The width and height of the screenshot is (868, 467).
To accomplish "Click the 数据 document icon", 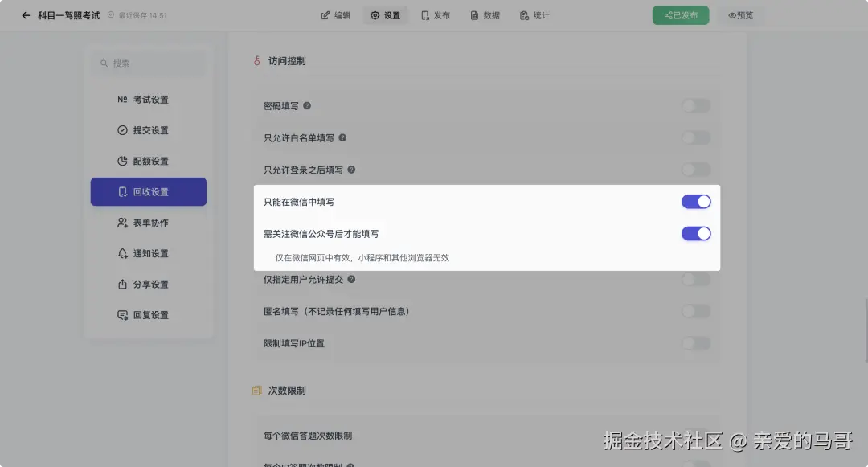I will [x=474, y=15].
